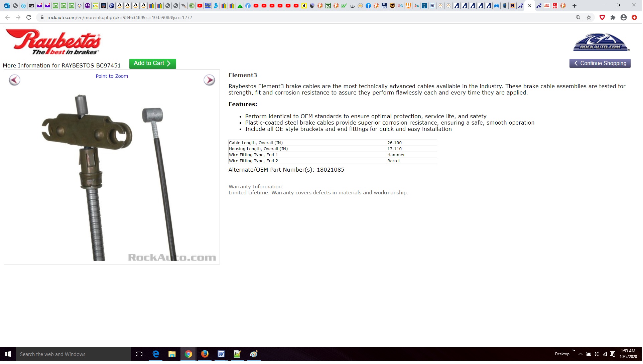
Task: Click the Raybestos logo
Action: tap(53, 42)
